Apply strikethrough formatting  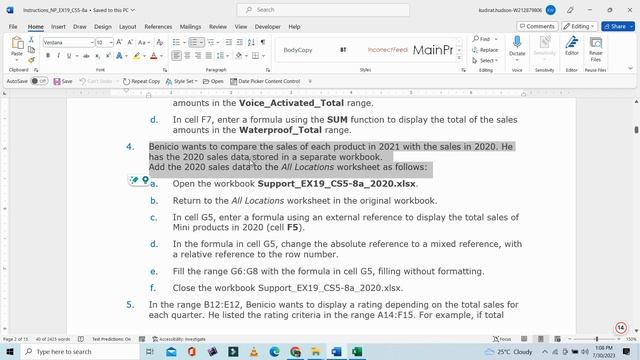(86, 56)
